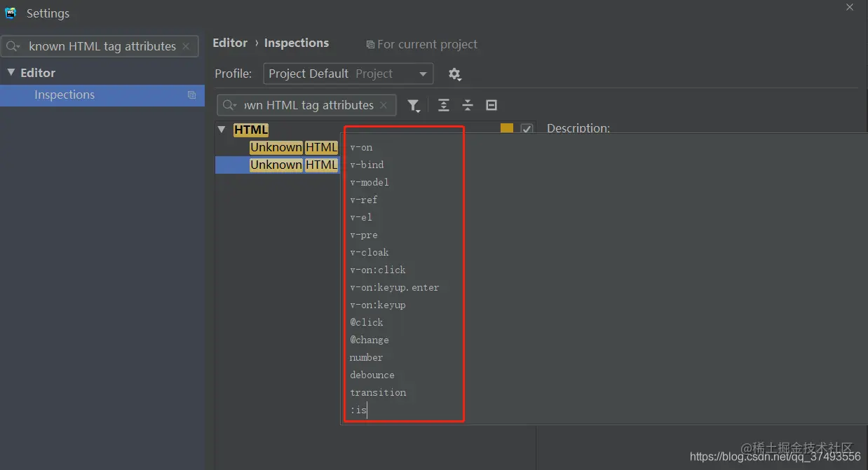Click the transition attribute entry
The image size is (868, 470).
point(378,392)
